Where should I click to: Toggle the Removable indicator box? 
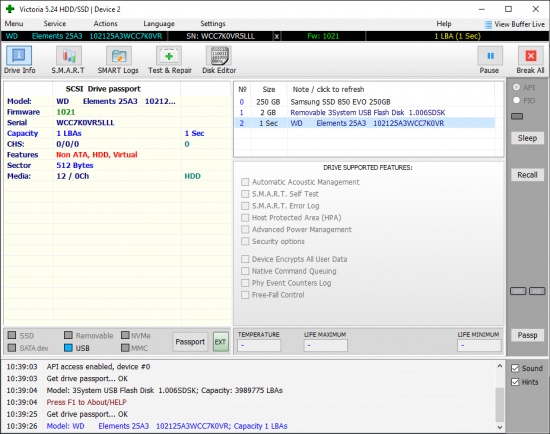(68, 335)
